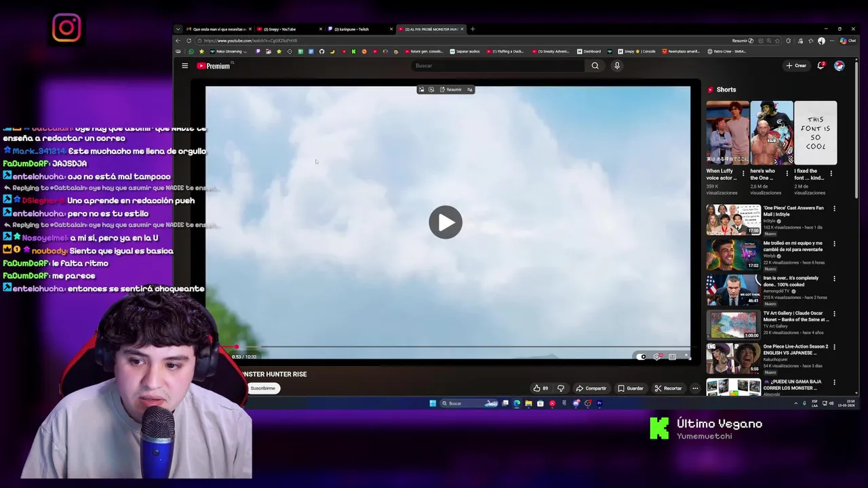The height and width of the screenshot is (488, 868).
Task: Open options for 'When Luffy voice actor' short
Action: click(743, 174)
